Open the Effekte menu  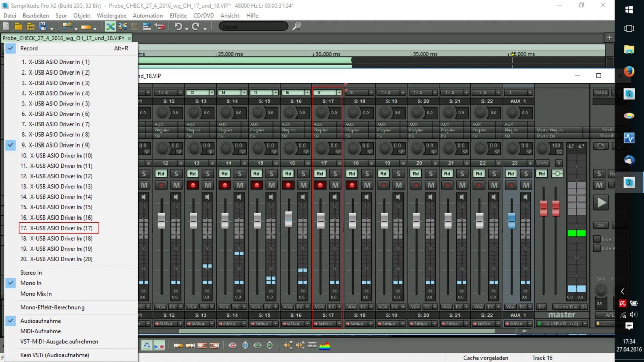[x=178, y=16]
